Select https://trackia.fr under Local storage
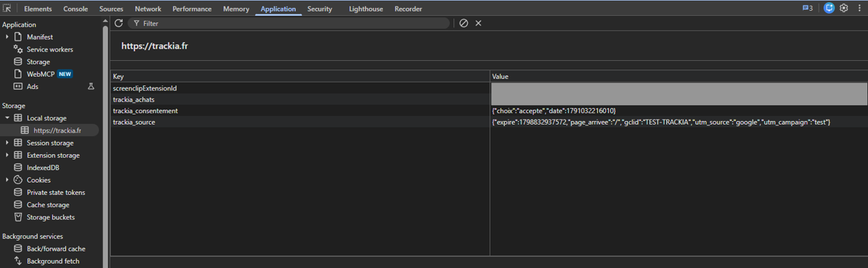This screenshot has height=268, width=868. point(57,130)
